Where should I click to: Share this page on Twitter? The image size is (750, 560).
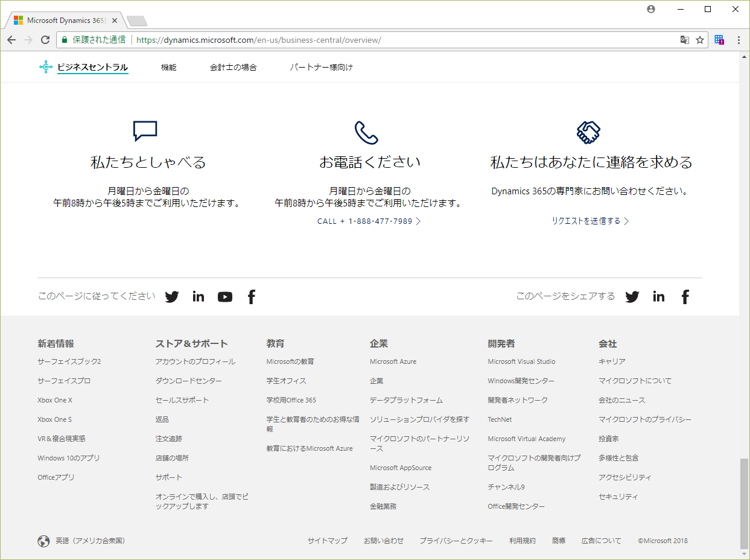pos(632,296)
